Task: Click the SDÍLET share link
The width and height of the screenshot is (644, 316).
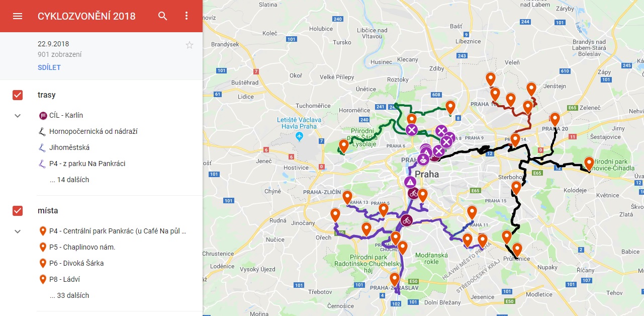Action: click(x=49, y=67)
